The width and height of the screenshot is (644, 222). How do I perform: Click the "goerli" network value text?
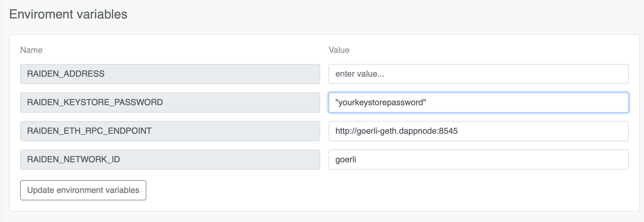point(346,160)
